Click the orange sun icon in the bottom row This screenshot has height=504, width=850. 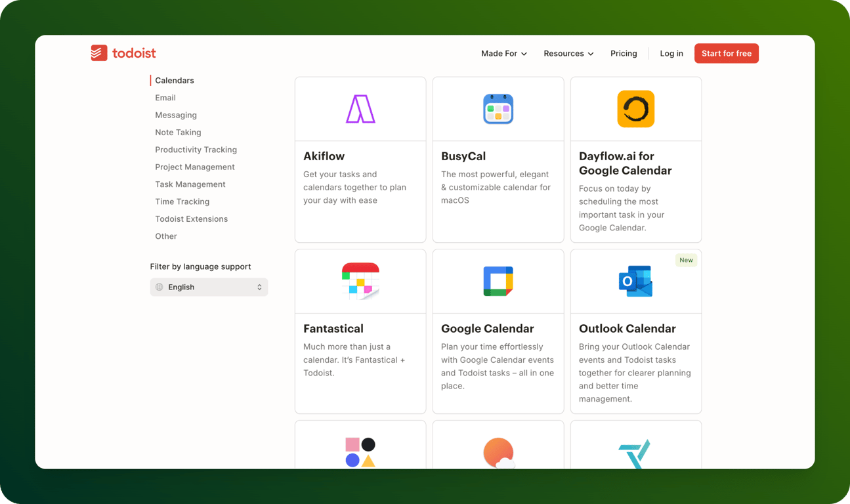(498, 453)
